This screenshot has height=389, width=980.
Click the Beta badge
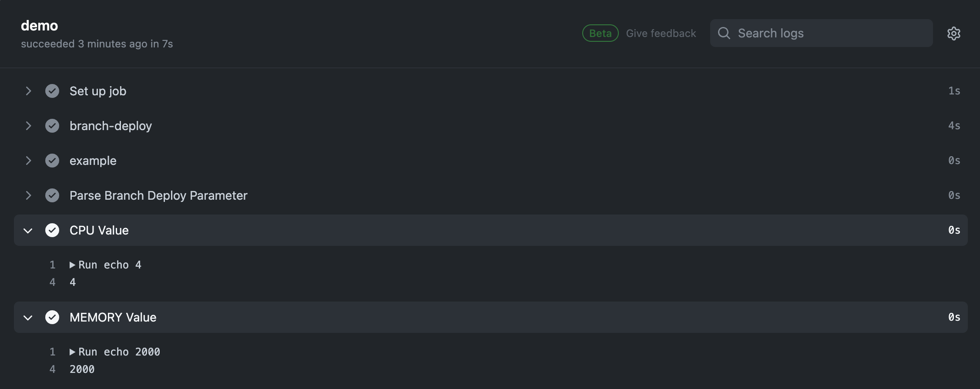click(600, 33)
